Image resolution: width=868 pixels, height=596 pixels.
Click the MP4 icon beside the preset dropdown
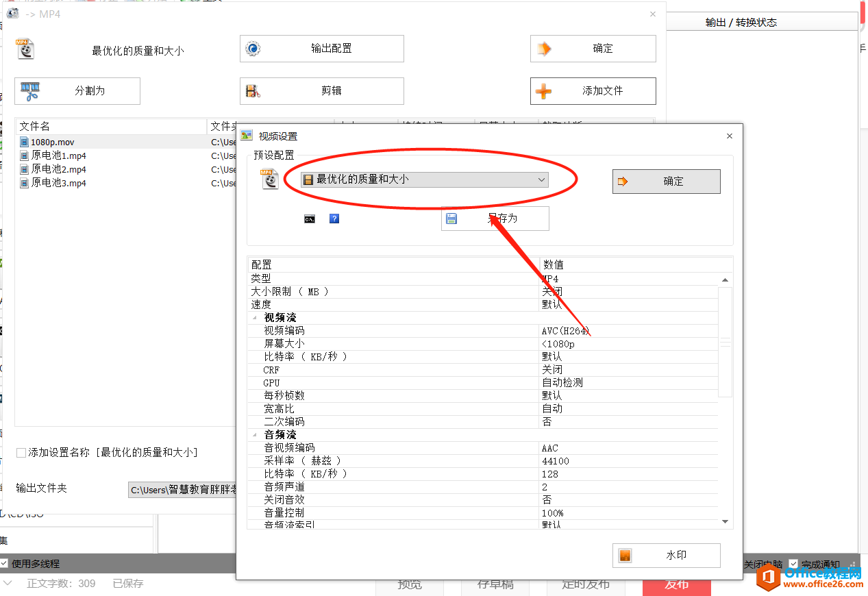coord(270,179)
